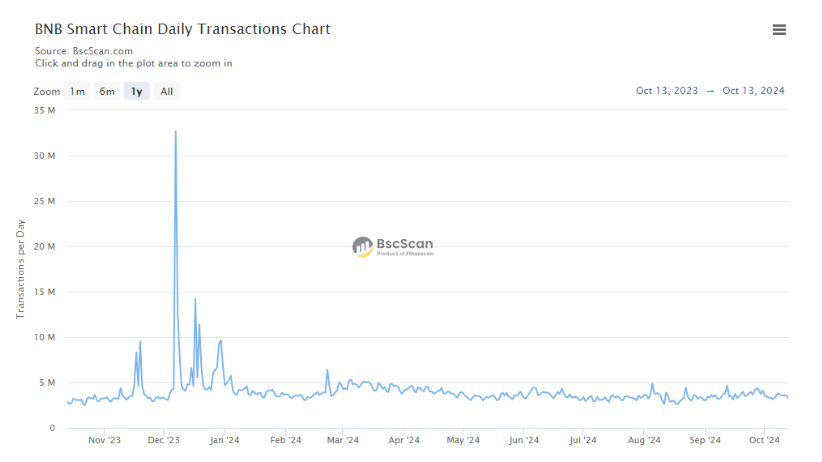The image size is (822, 462).
Task: Click the start date Oct 13, 2023
Action: click(666, 91)
